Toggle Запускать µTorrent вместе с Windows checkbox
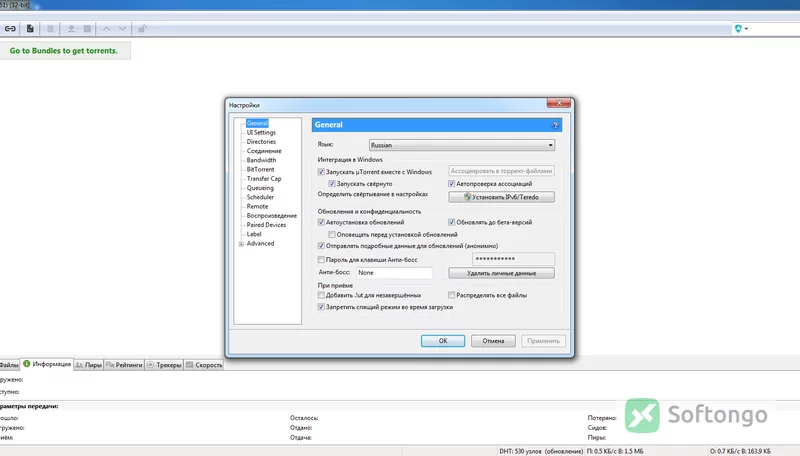The height and width of the screenshot is (456, 800). pyautogui.click(x=321, y=172)
